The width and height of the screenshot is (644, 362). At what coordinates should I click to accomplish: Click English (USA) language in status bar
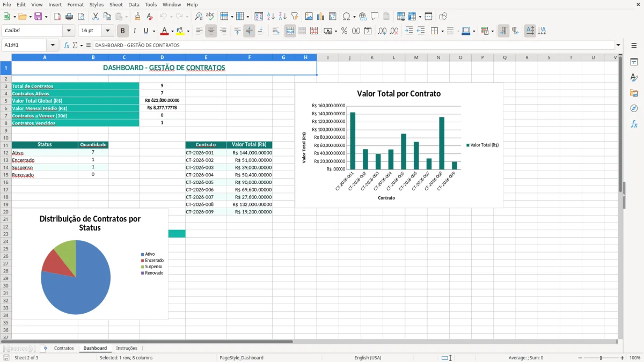pyautogui.click(x=368, y=358)
